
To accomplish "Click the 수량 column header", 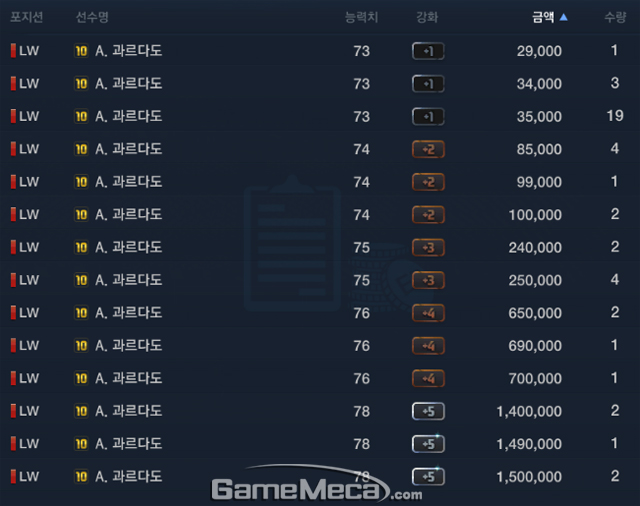I will click(615, 17).
